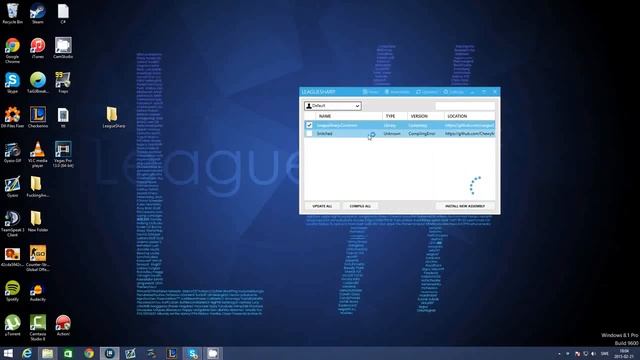Select the Action! desktop shortcut
Viewport: 640px width, 360px height.
point(63,326)
